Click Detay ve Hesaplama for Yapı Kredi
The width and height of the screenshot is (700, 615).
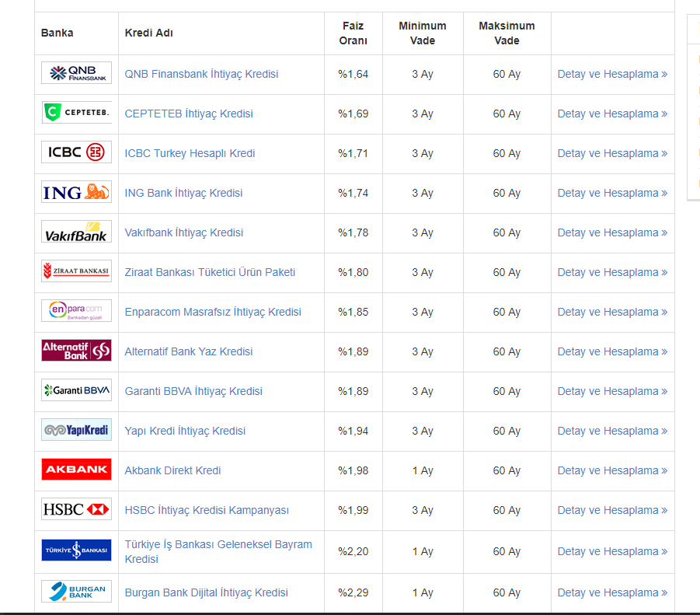(x=612, y=431)
